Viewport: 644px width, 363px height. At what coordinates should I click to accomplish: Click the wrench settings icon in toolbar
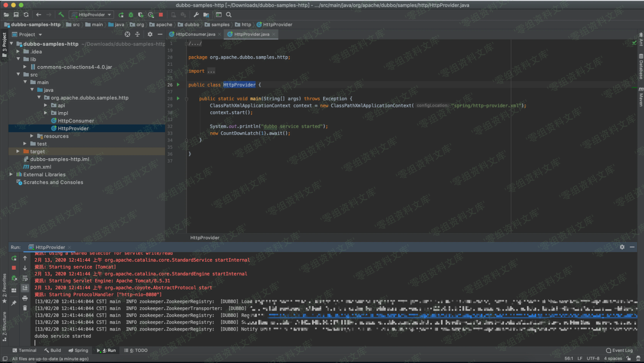(x=196, y=15)
